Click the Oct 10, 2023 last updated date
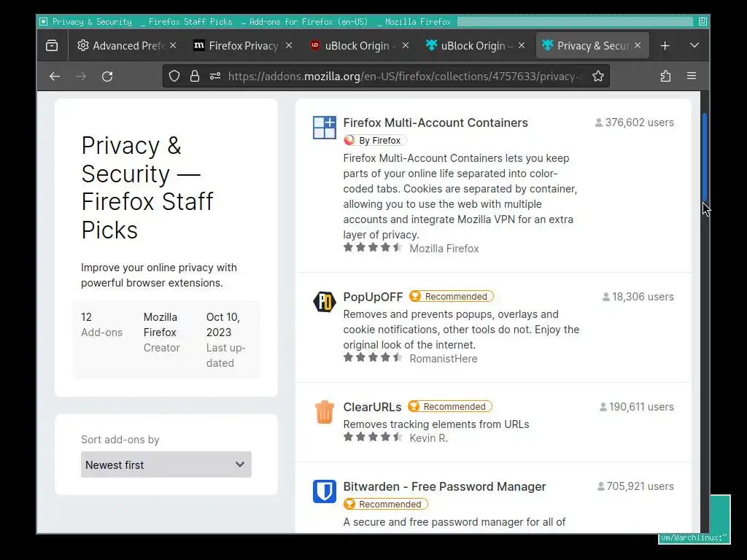This screenshot has width=747, height=560. click(x=226, y=340)
